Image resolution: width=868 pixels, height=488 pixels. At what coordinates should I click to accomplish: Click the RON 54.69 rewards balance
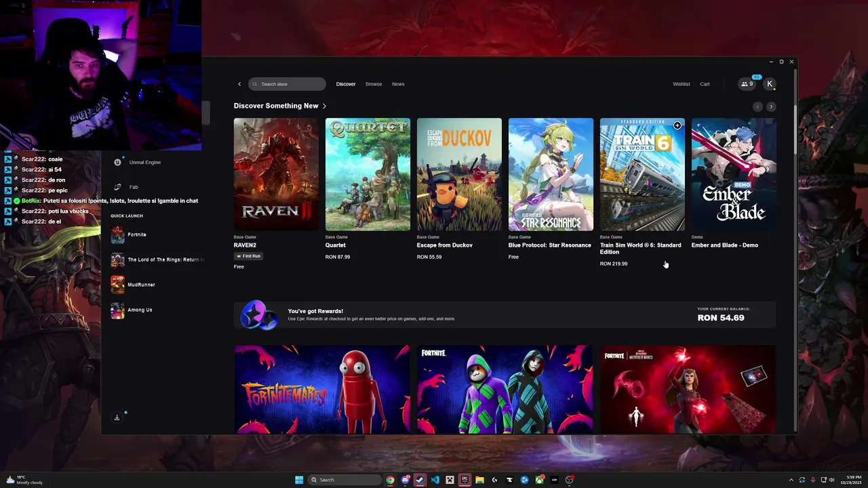pos(721,318)
